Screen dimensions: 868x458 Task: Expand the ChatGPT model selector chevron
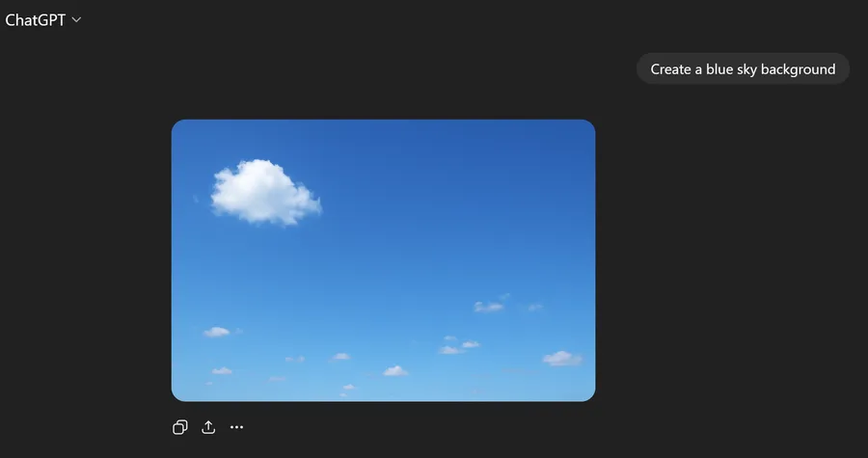77,20
